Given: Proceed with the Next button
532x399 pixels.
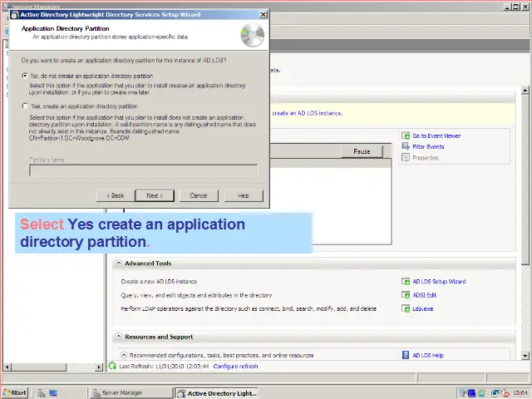Looking at the screenshot, I should [x=155, y=195].
